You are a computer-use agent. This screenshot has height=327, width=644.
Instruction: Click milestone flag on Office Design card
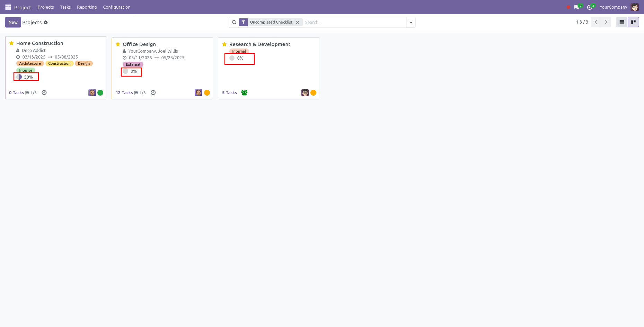[136, 92]
